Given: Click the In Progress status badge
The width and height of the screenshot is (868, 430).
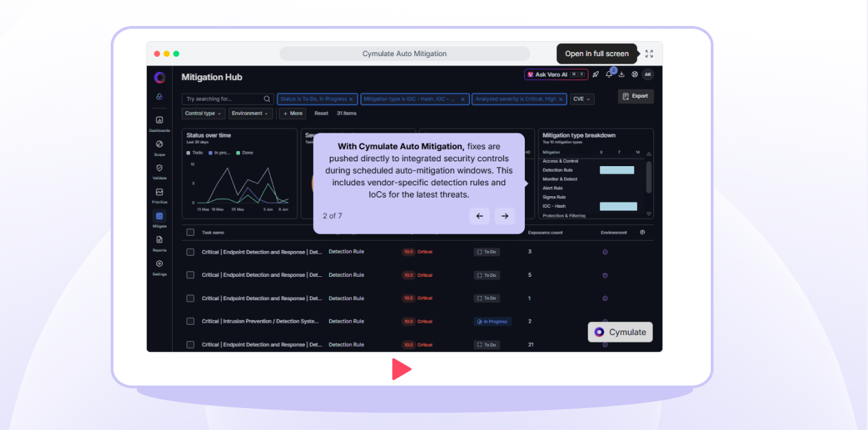Looking at the screenshot, I should pyautogui.click(x=493, y=321).
